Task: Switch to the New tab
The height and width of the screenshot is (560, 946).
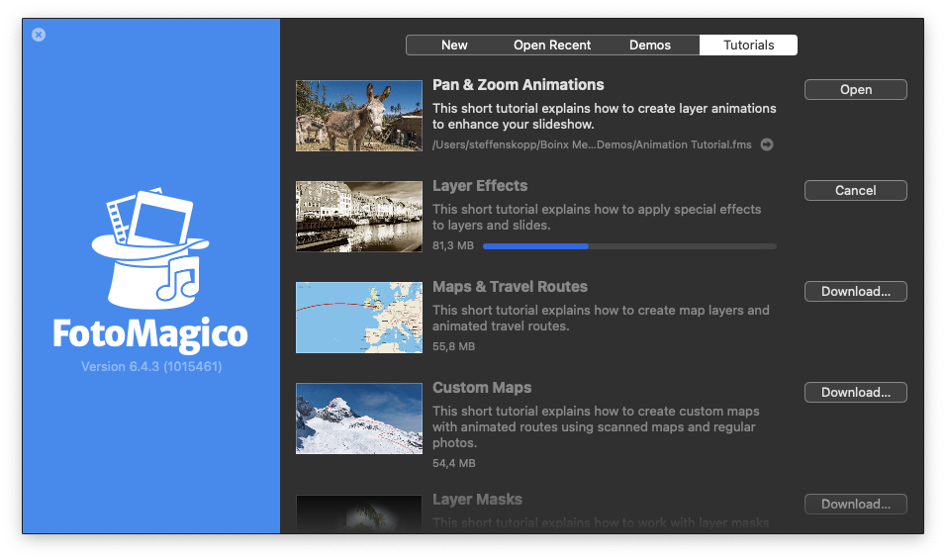Action: [x=454, y=46]
